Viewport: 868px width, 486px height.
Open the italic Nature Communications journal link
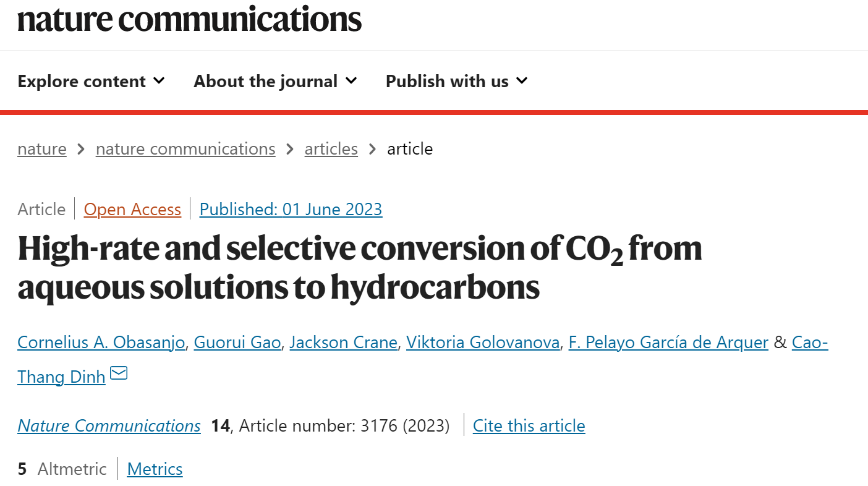click(109, 426)
